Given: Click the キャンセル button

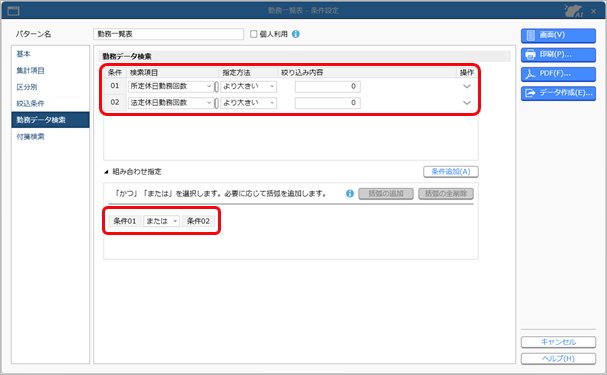Looking at the screenshot, I should tap(558, 342).
